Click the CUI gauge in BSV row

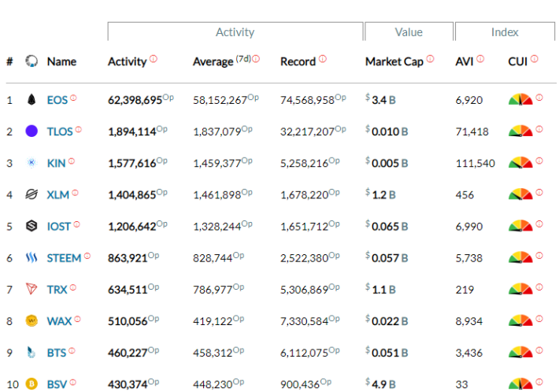520,384
